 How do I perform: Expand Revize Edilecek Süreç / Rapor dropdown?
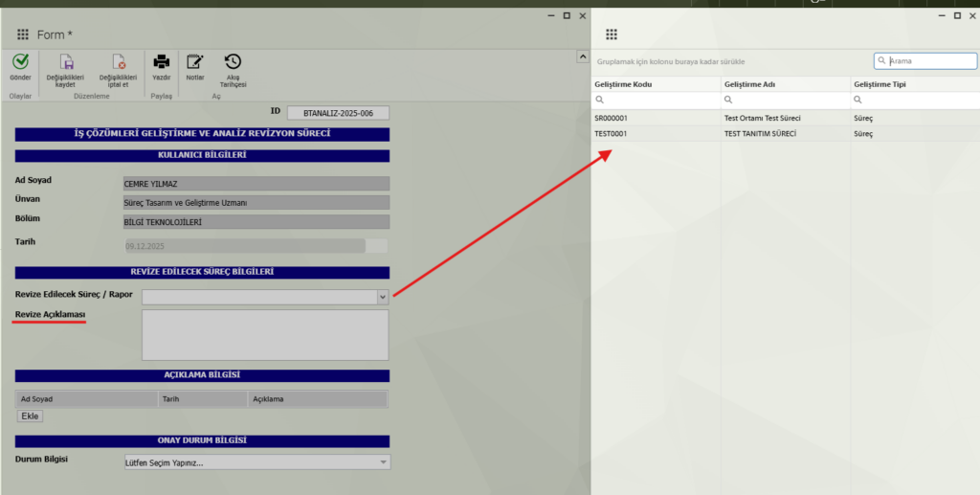(x=382, y=297)
